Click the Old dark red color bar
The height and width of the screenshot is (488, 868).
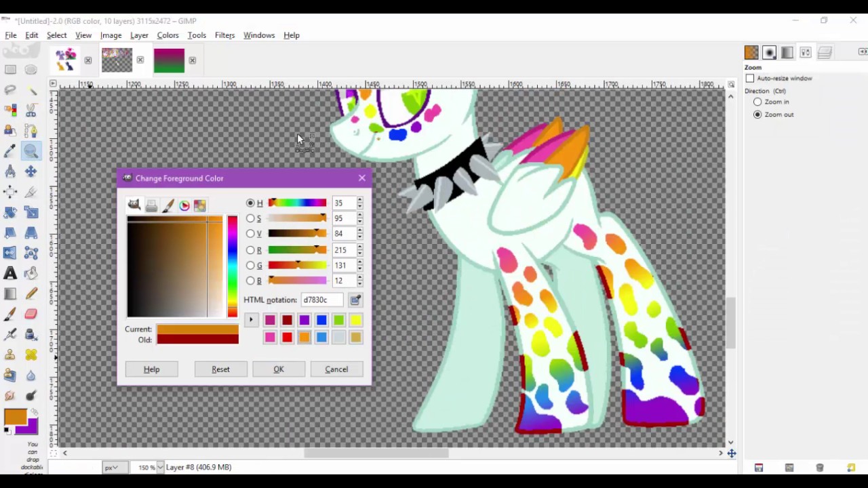pos(197,340)
